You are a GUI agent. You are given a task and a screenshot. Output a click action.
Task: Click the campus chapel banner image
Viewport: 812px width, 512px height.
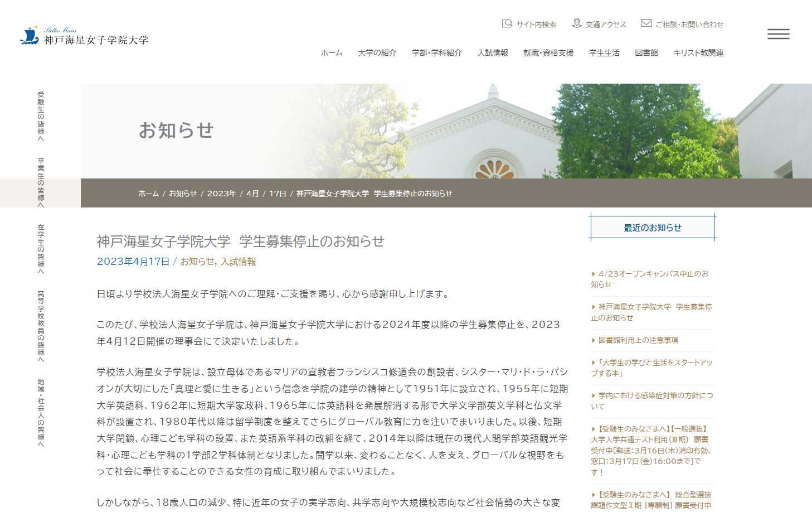[446, 131]
